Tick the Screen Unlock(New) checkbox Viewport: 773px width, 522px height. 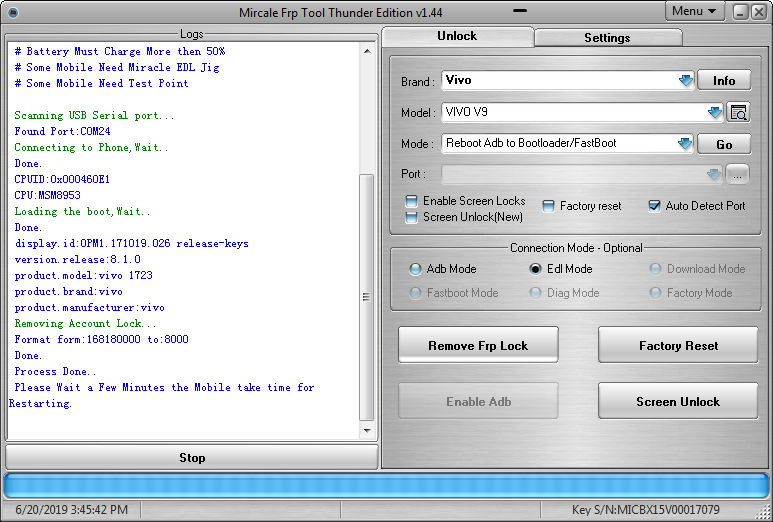(411, 217)
